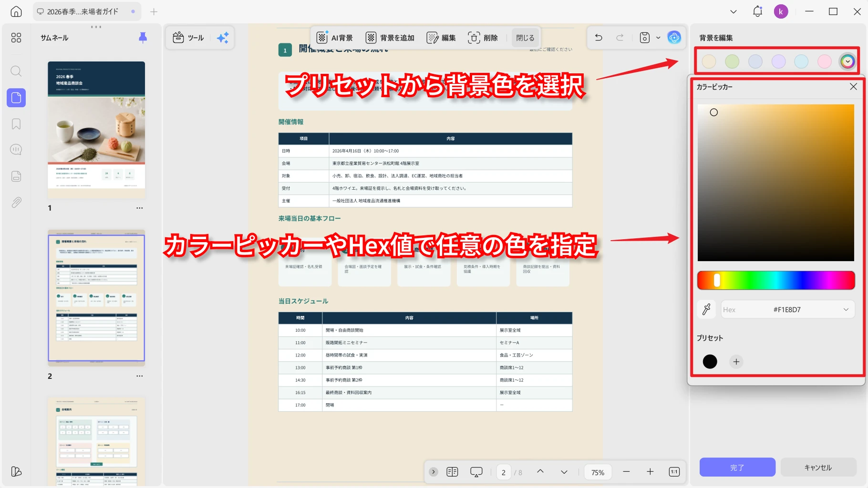The width and height of the screenshot is (868, 488).
Task: Open the bookmarks sidebar icon
Action: pyautogui.click(x=16, y=124)
